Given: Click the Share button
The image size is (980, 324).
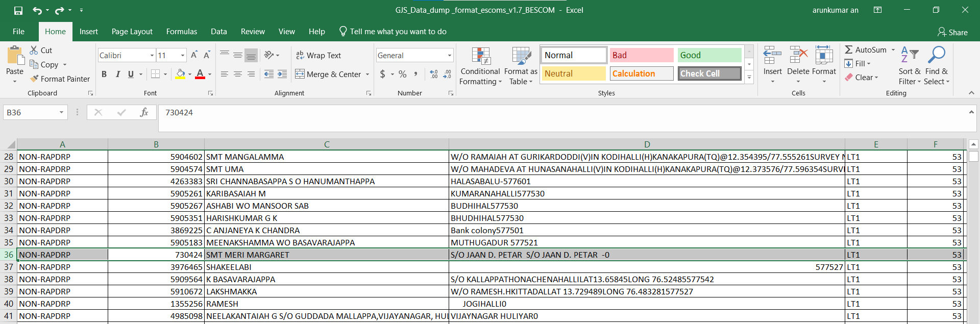Looking at the screenshot, I should coord(952,32).
